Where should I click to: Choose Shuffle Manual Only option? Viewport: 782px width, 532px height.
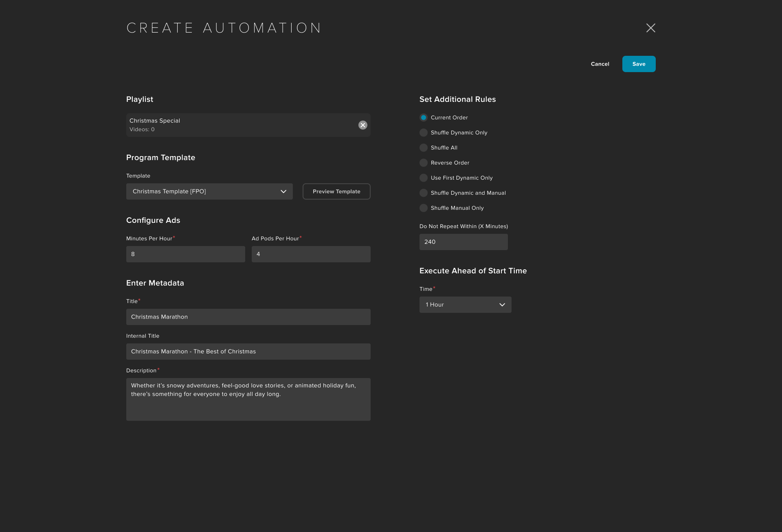point(424,208)
